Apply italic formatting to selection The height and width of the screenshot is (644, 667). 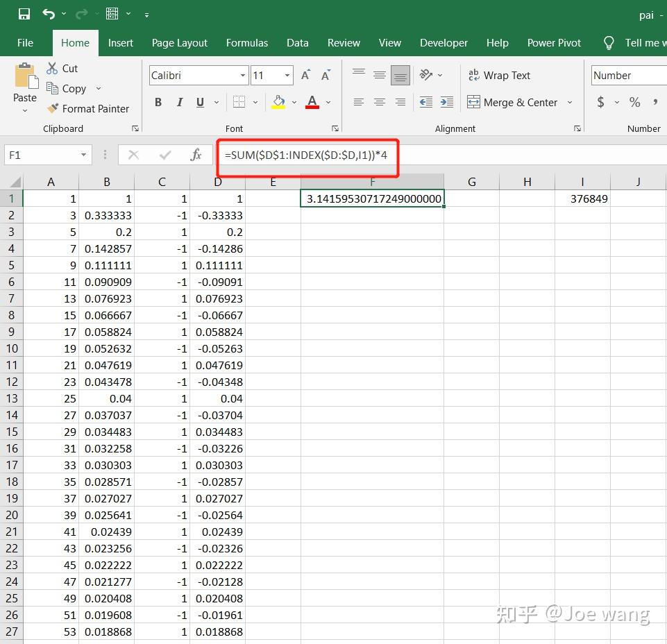click(180, 101)
